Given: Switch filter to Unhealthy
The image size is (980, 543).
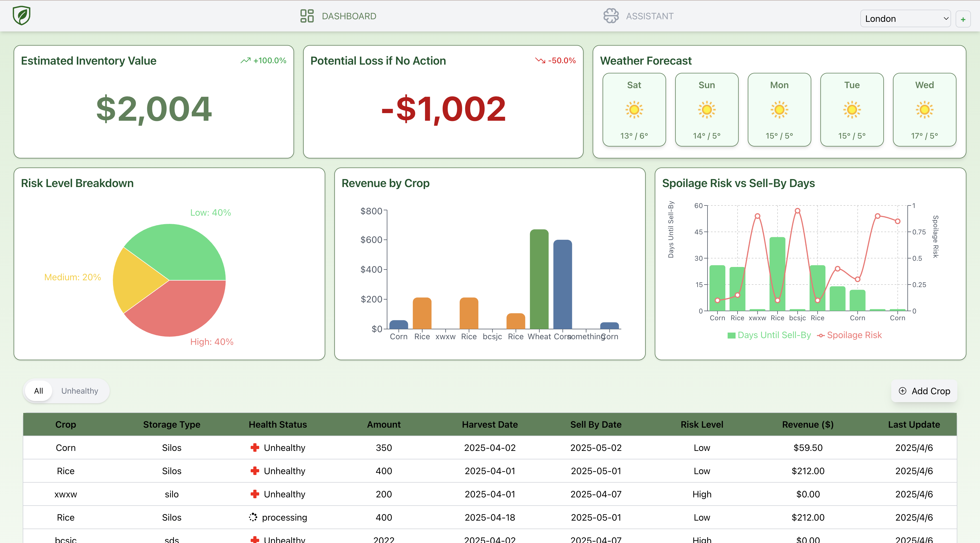Looking at the screenshot, I should 79,391.
